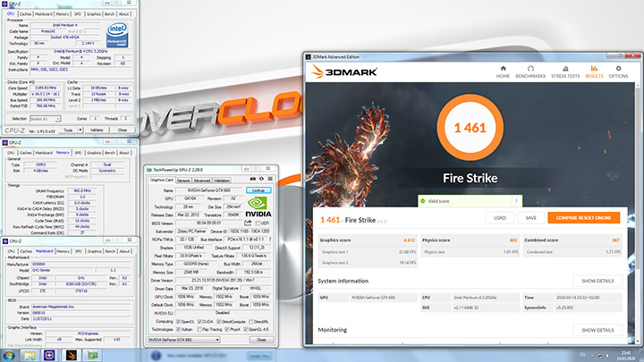This screenshot has width=644, height=362.
Task: Click the Combined score value in 3DMark
Action: tap(615, 240)
